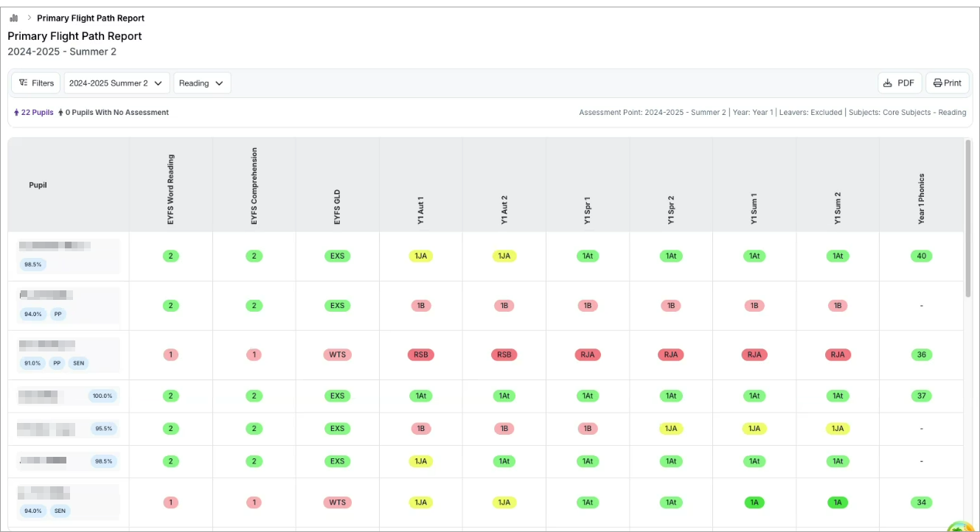The image size is (980, 532).
Task: Select the EYFS GLD column header
Action: (x=338, y=206)
